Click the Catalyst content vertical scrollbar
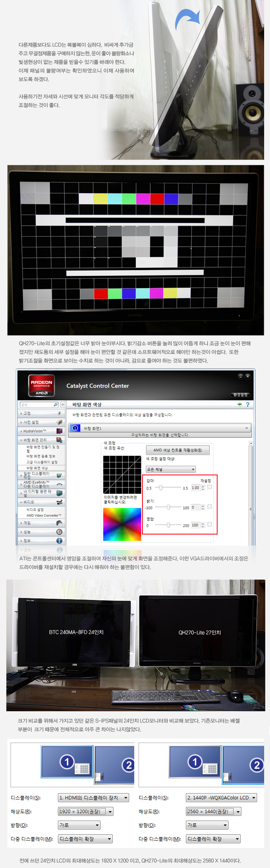The height and width of the screenshot is (868, 270). 250,493
